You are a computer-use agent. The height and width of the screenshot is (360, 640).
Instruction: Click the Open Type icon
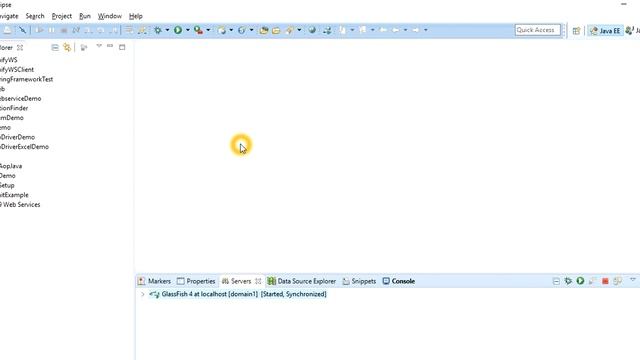[x=264, y=30]
